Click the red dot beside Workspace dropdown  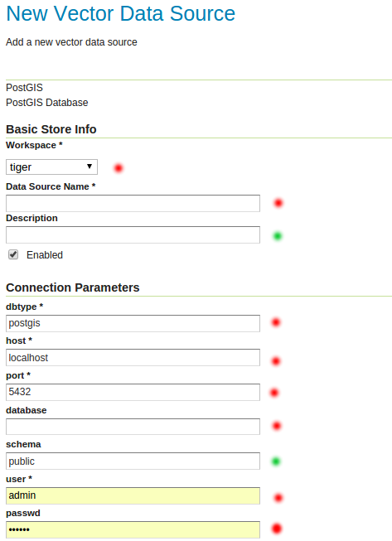coord(119,168)
